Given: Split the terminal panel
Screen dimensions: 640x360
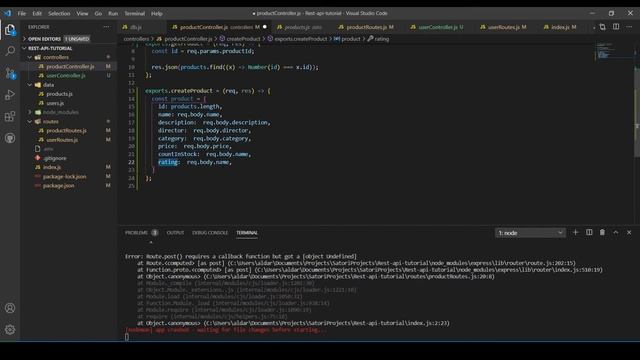Looking at the screenshot, I should coord(589,233).
